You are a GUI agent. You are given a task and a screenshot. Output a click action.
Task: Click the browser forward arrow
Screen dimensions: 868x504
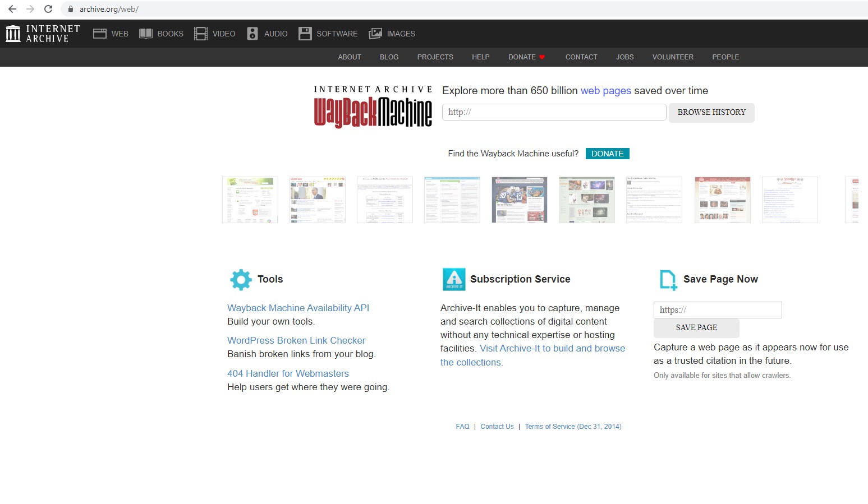(x=30, y=9)
